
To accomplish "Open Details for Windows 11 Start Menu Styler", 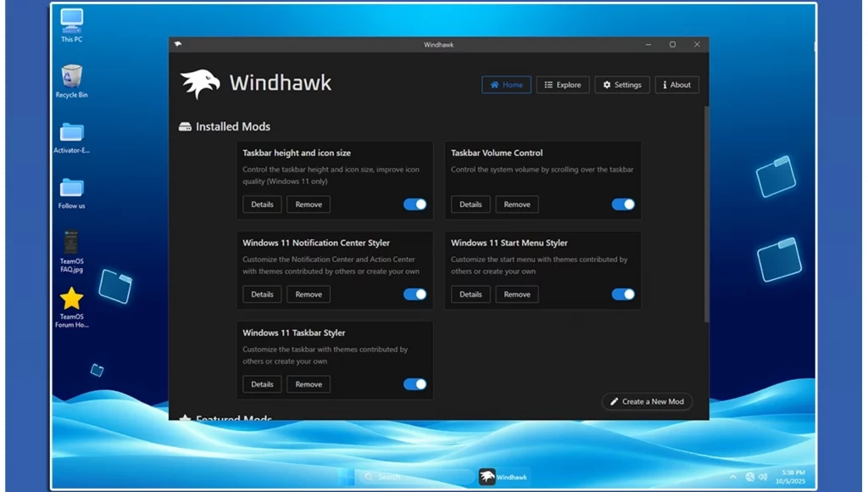I will [x=470, y=294].
